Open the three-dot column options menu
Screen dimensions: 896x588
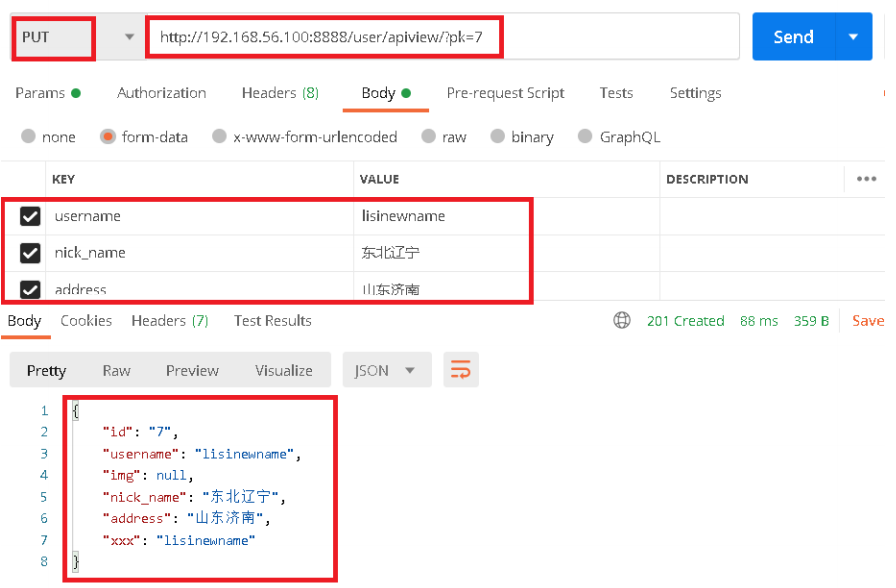[866, 179]
